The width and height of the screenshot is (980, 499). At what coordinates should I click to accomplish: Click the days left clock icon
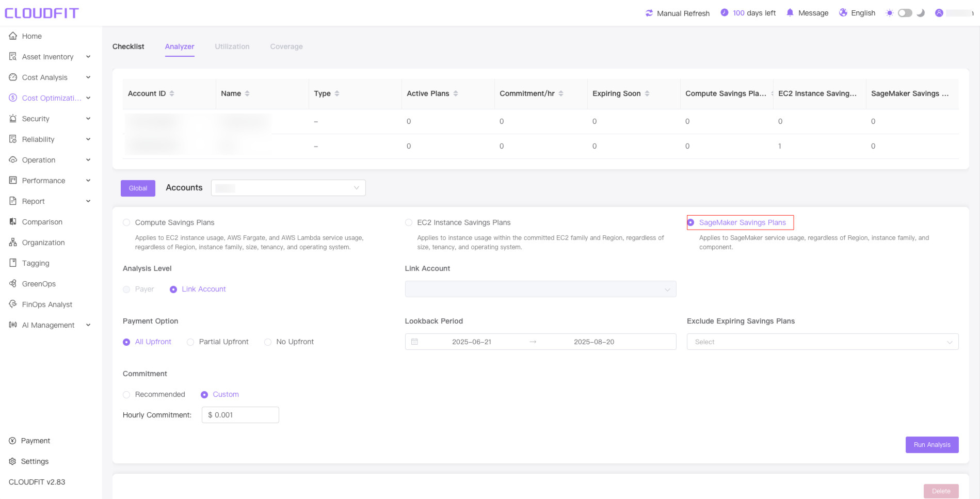tap(725, 13)
